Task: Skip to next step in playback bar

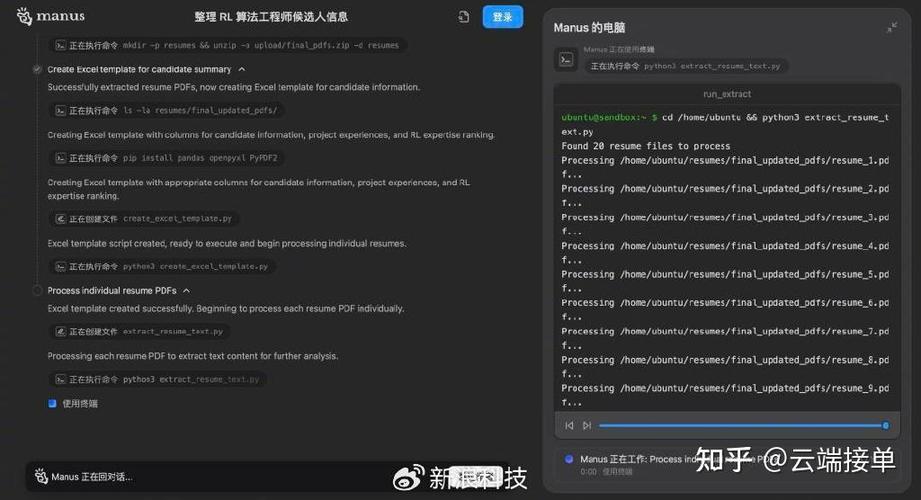Action: (x=587, y=425)
